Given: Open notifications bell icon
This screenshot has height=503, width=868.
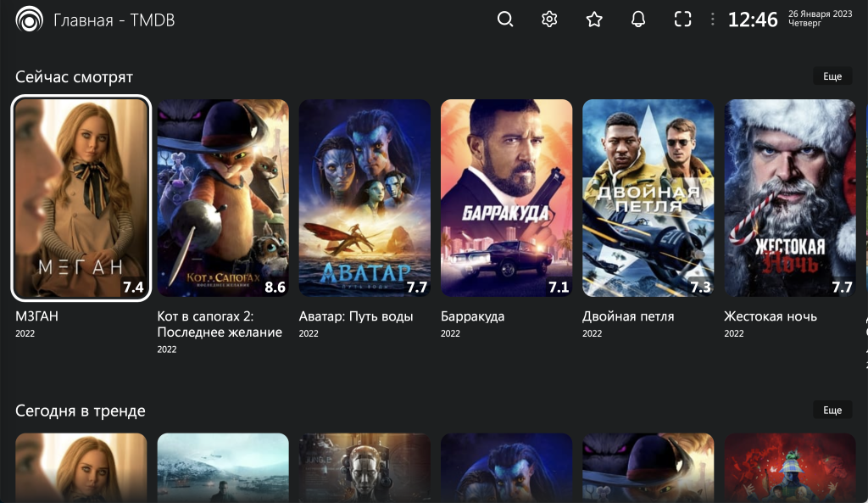Looking at the screenshot, I should pyautogui.click(x=638, y=20).
